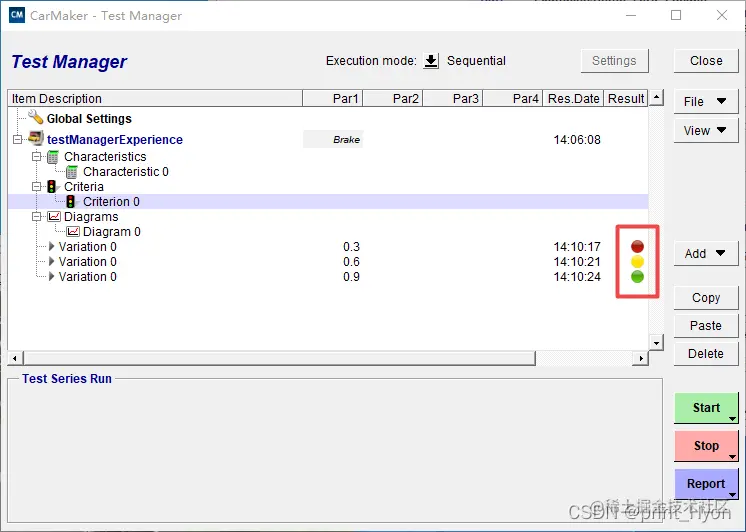Click the Characteristics calculator icon
The image size is (746, 532).
pos(53,157)
